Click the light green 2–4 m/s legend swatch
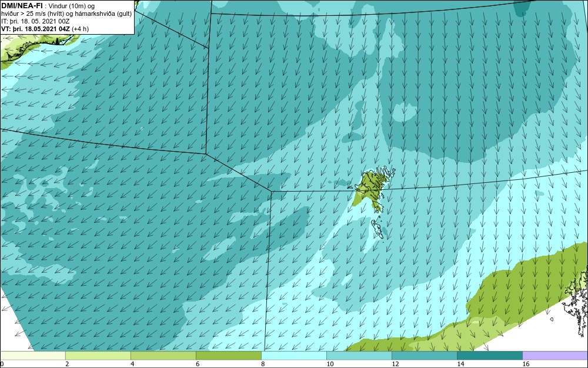Screen dimensions: 588x368 [98, 356]
